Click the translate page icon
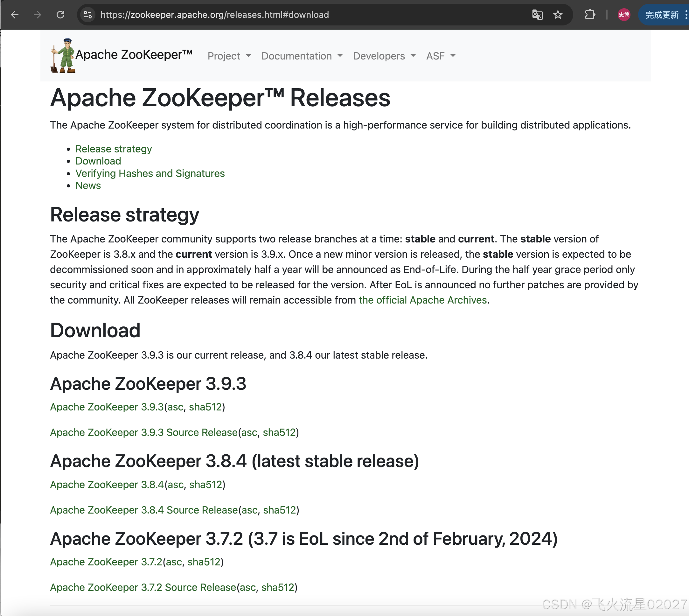 pos(537,15)
